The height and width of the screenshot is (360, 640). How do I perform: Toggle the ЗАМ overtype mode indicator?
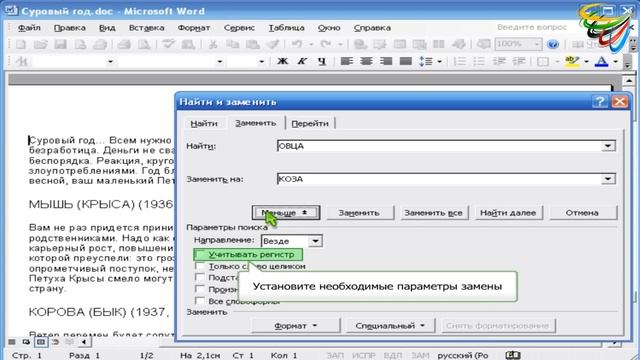click(420, 356)
